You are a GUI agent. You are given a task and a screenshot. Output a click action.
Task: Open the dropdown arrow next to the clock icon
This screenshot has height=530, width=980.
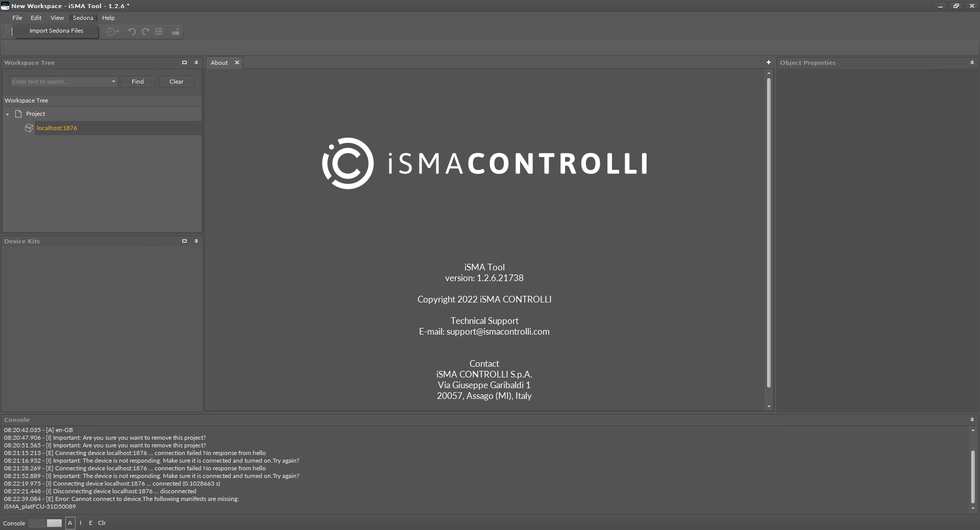pyautogui.click(x=118, y=32)
